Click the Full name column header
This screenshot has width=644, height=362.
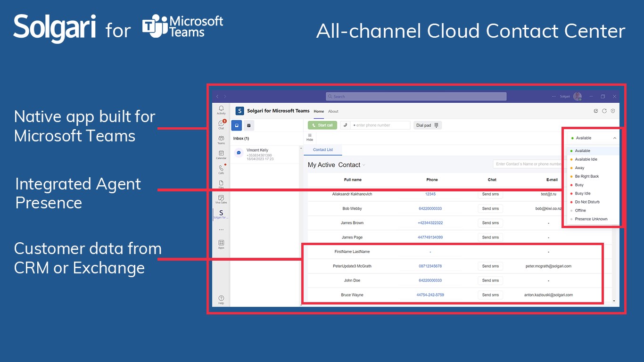tap(353, 180)
